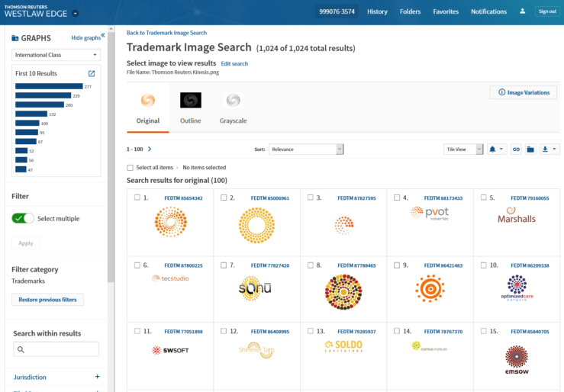Switch to the Original image tab
Screen dimensions: 564x392
(148, 109)
